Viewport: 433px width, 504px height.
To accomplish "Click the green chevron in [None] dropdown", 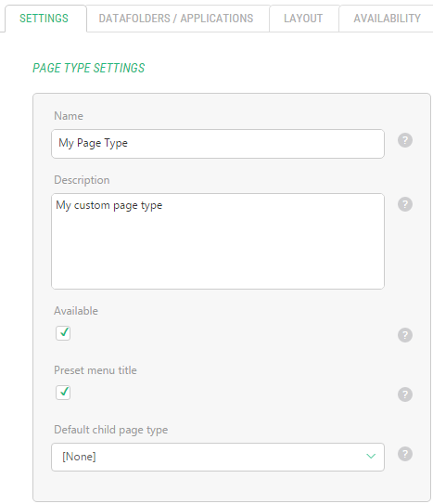I will coord(371,456).
